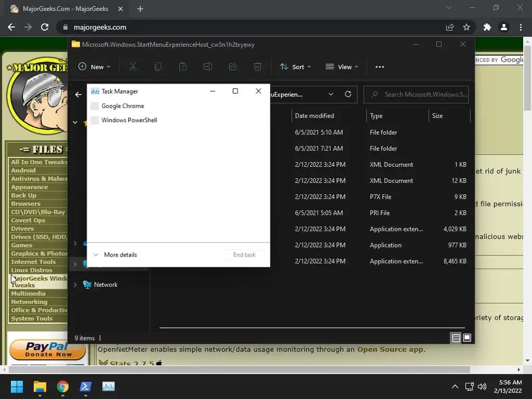
Task: Click the PayPal Donate Now button
Action: tap(47, 350)
